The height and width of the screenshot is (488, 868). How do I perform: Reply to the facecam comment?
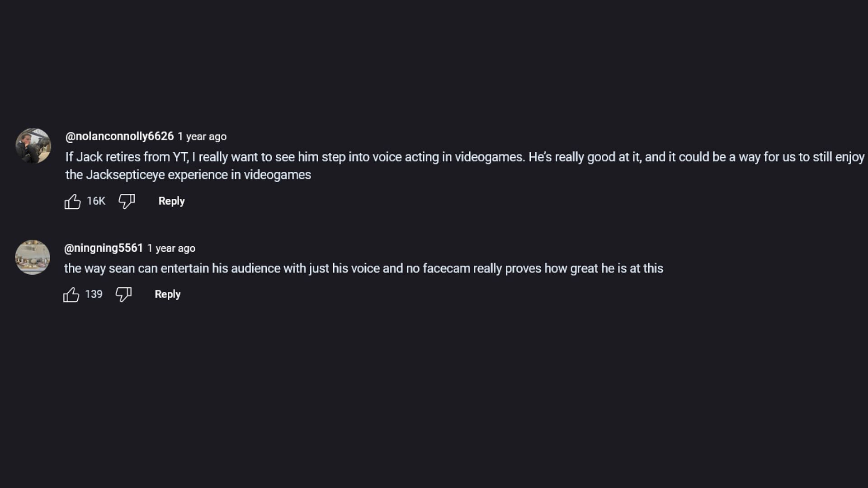pos(167,294)
